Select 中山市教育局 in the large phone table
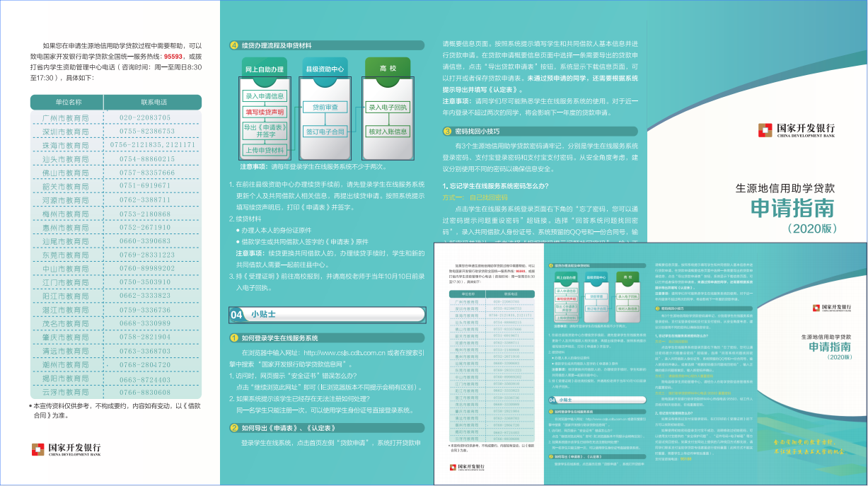 [66, 269]
